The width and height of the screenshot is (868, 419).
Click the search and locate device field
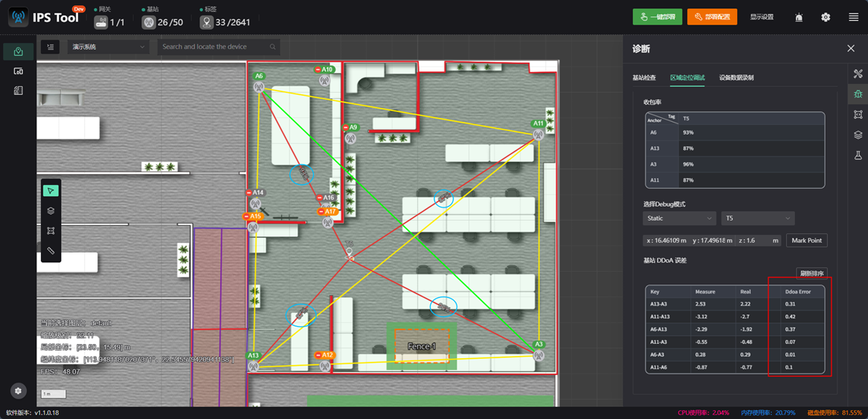coord(219,47)
